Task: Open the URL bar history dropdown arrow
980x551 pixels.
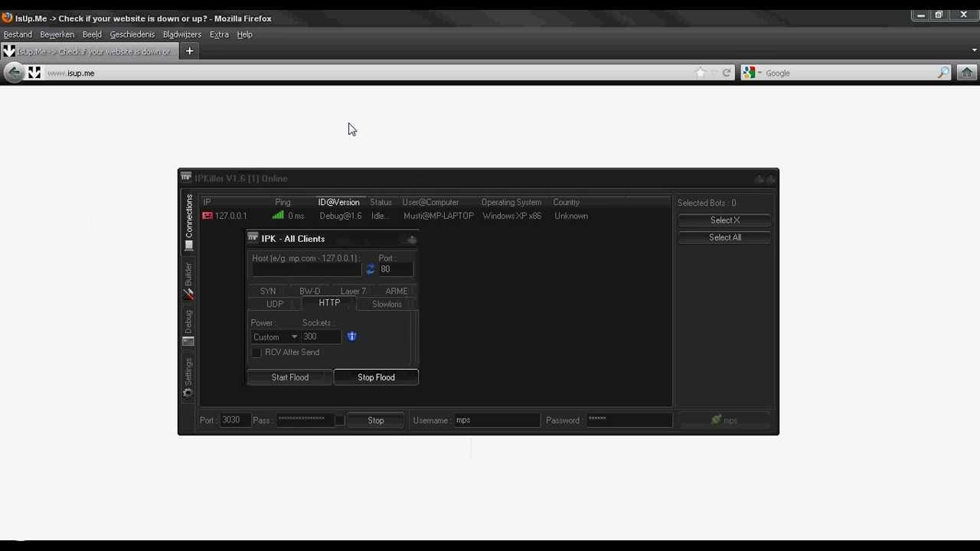Action: point(714,73)
